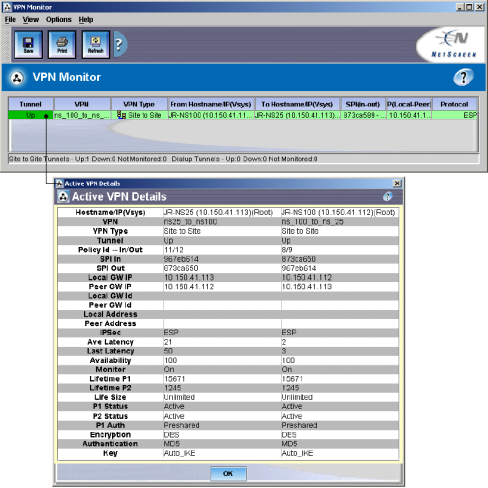Click the Print toolbar icon
488x488 pixels.
62,45
